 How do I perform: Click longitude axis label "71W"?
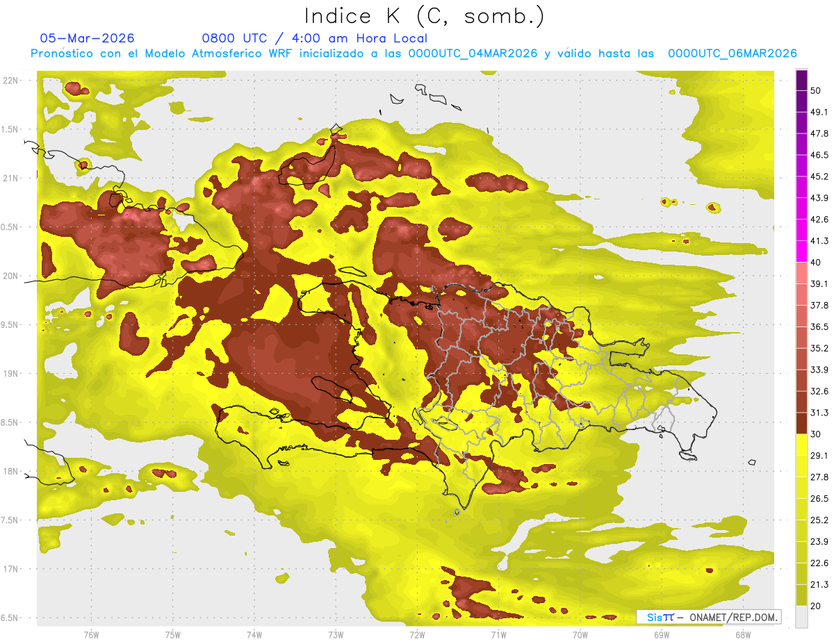click(498, 634)
